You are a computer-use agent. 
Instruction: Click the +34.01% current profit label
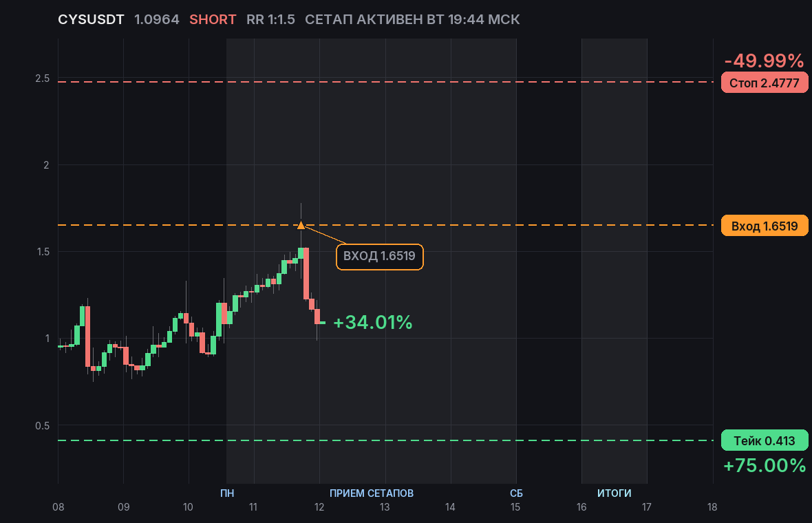[x=373, y=322]
